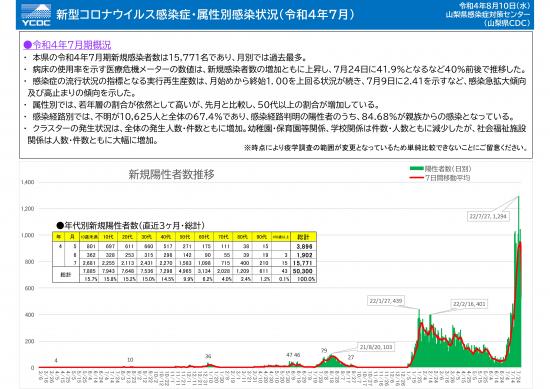Viewport: 550px width, 389px height.
Task: Click the 1,400 y-axis label
Action: tap(28, 182)
